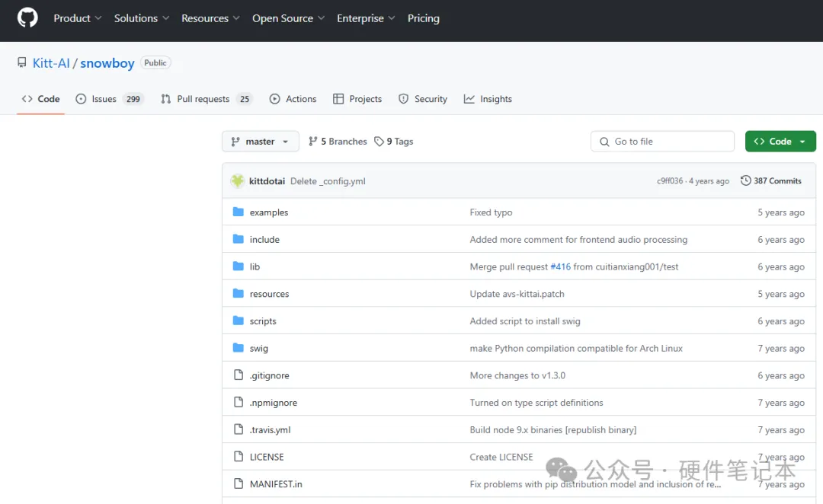
Task: Click the Actions play icon
Action: coord(274,99)
